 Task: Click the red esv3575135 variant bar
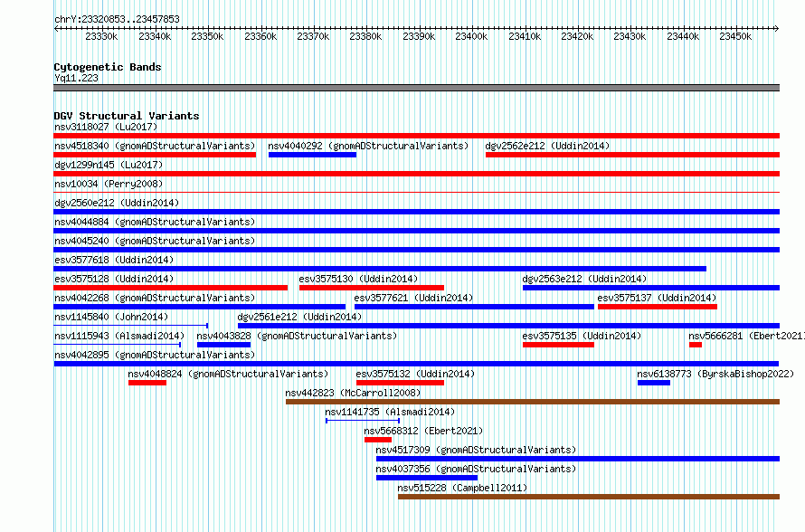558,345
